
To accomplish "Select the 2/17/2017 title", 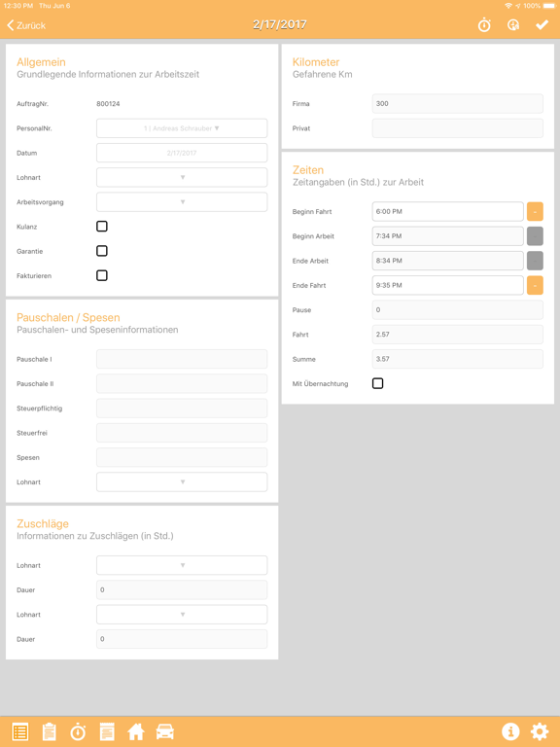I will tap(280, 24).
